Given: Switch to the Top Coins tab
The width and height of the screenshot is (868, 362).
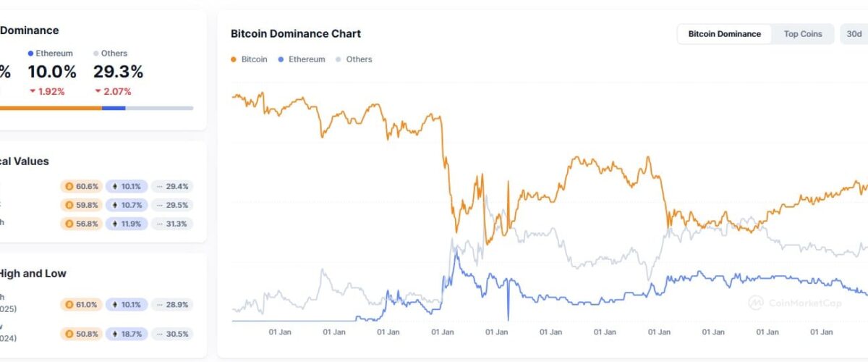Looking at the screenshot, I should point(803,34).
